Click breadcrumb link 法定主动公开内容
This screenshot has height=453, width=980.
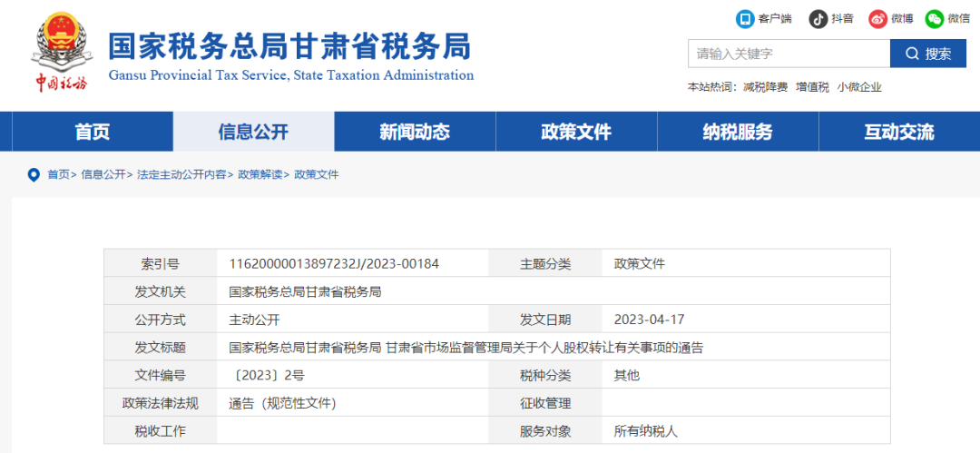pyautogui.click(x=181, y=175)
